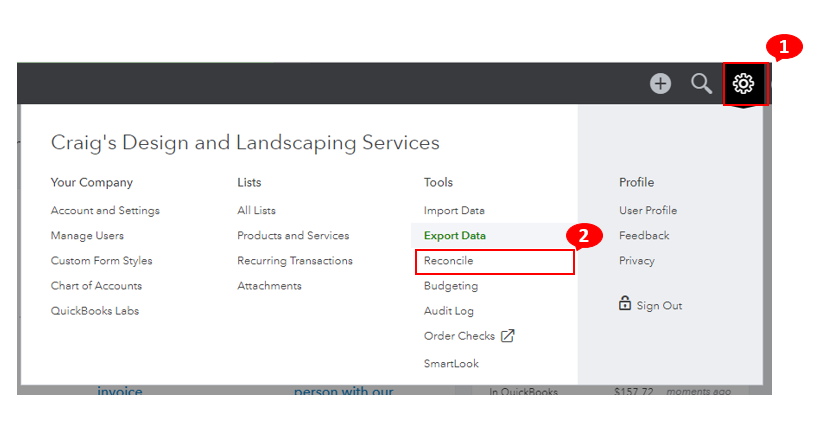Select the highlighted Export Data option
Screen dimensions: 816x427
click(455, 236)
